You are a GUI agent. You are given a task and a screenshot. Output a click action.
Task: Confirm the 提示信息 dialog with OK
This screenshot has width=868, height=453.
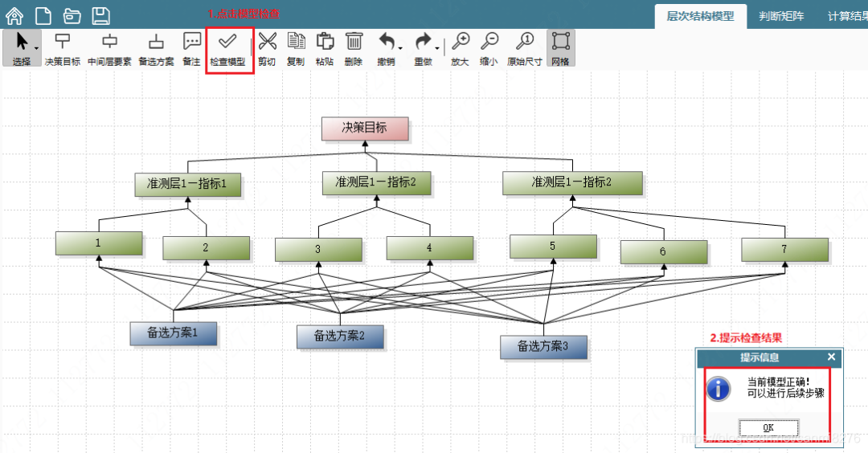768,427
